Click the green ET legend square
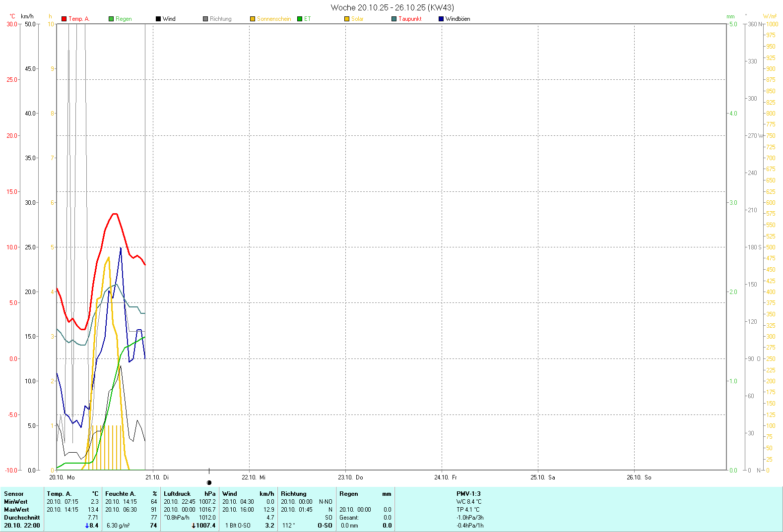 click(300, 19)
